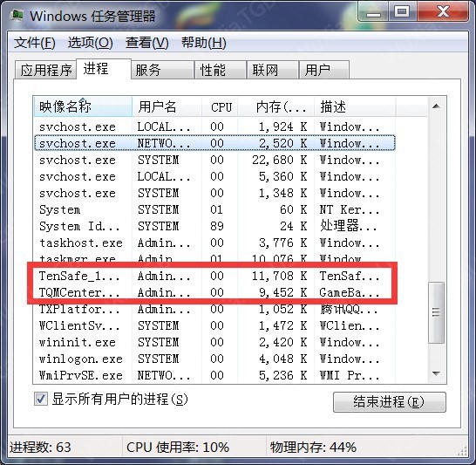Image resolution: width=476 pixels, height=465 pixels.
Task: Select the TXPlatfor... process
Action: click(x=214, y=309)
